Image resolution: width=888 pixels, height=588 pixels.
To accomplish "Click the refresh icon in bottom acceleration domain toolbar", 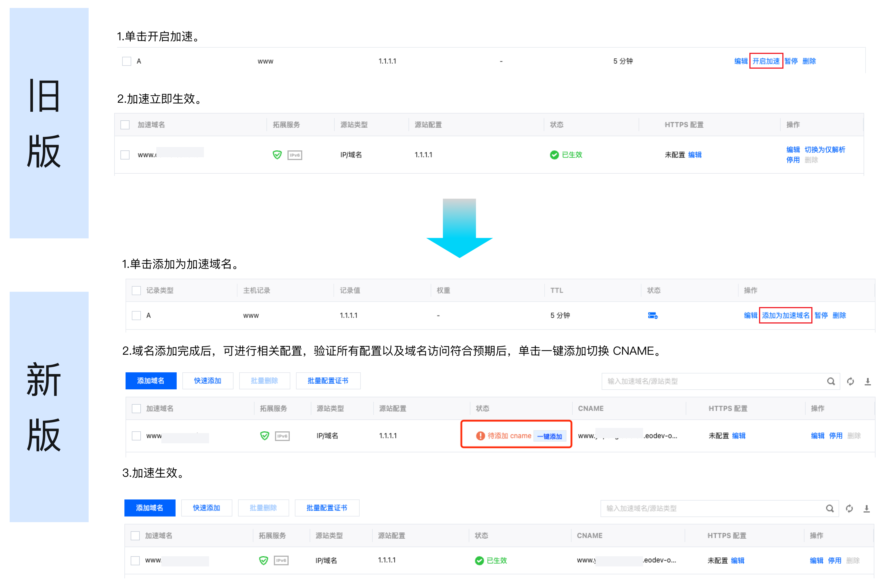I will [849, 509].
